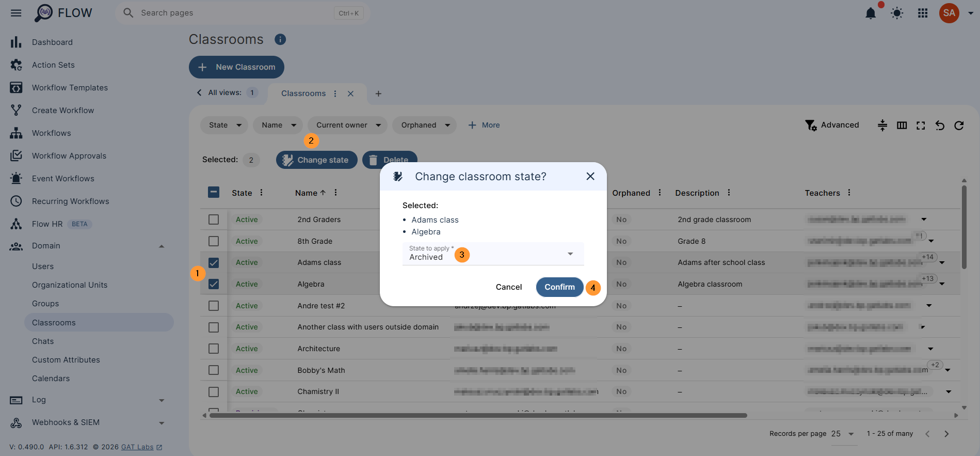Check the Architecture row checkbox
The height and width of the screenshot is (456, 980).
pyautogui.click(x=214, y=349)
